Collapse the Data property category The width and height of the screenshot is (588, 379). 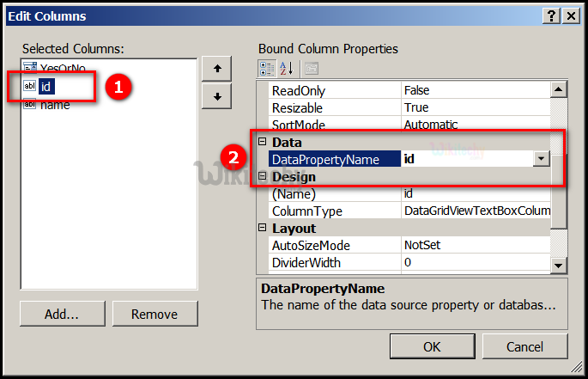[x=263, y=142]
